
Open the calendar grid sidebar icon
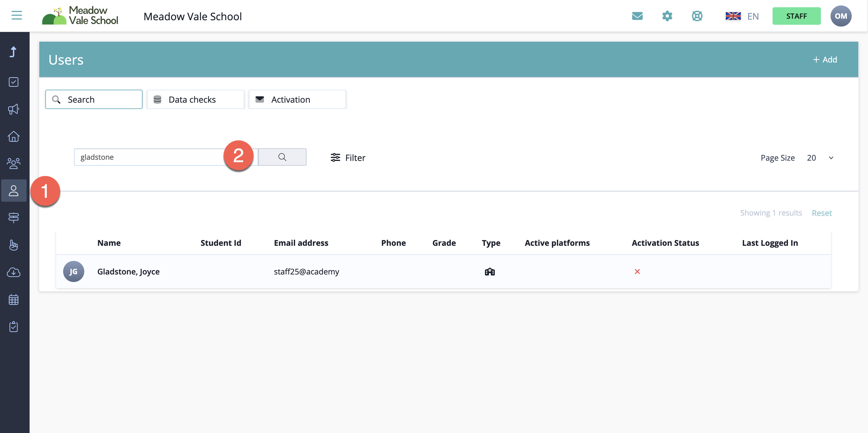point(14,300)
